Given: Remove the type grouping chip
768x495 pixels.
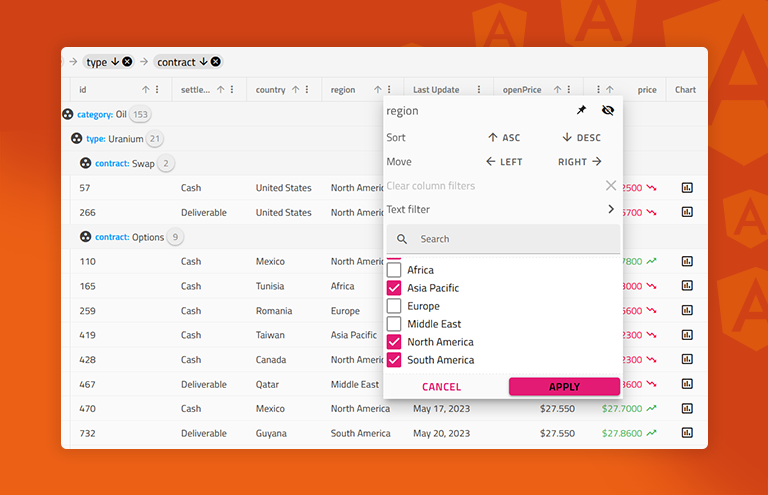Looking at the screenshot, I should coord(127,62).
